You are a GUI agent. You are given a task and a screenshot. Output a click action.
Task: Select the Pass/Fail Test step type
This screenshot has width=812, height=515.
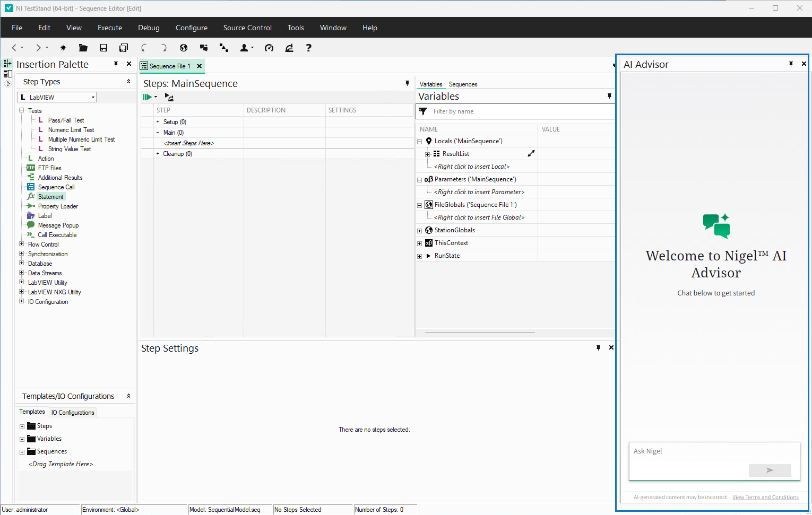click(66, 120)
